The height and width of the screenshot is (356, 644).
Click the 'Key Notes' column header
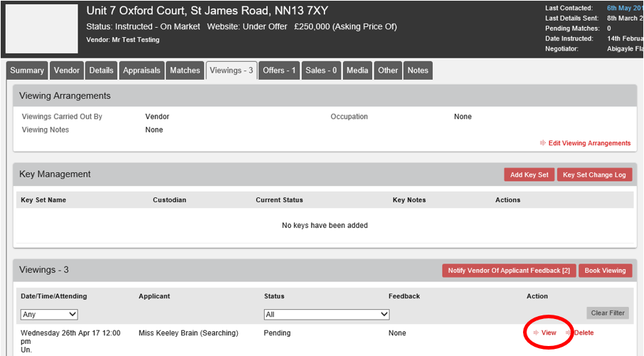coord(409,200)
